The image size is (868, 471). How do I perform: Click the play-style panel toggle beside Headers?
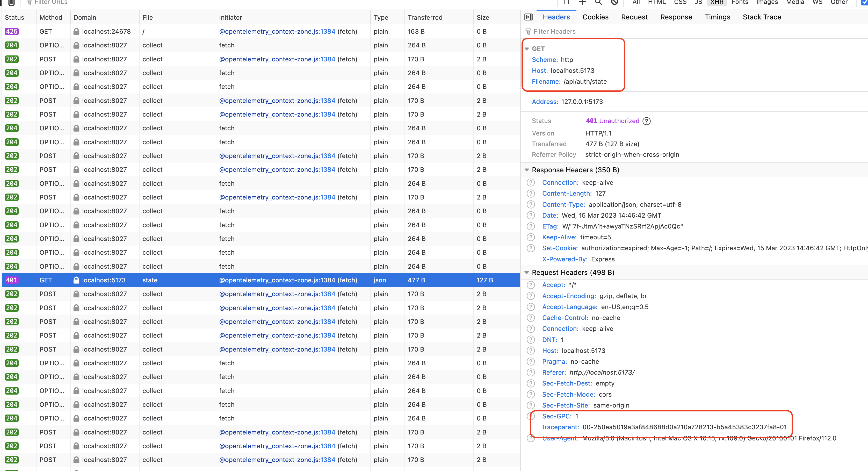[x=528, y=17]
